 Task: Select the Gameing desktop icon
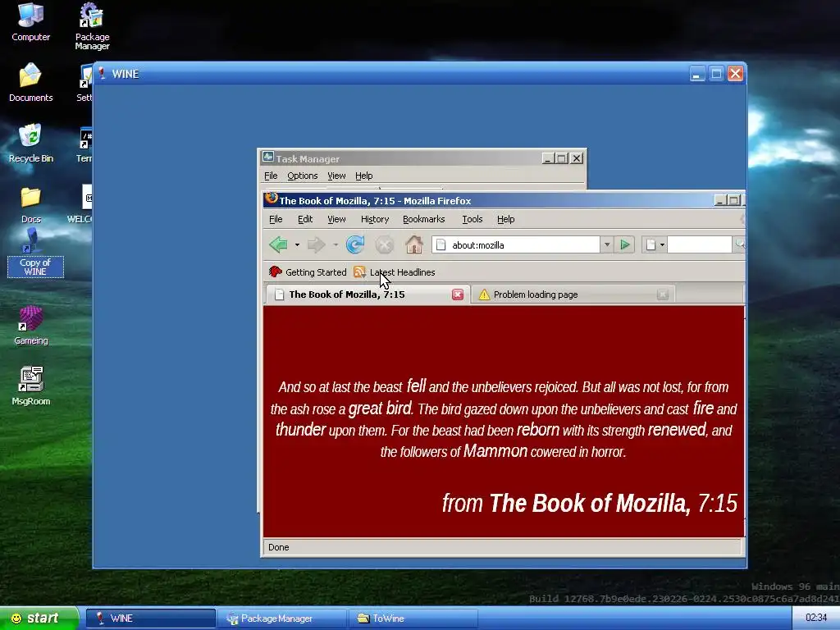click(30, 325)
